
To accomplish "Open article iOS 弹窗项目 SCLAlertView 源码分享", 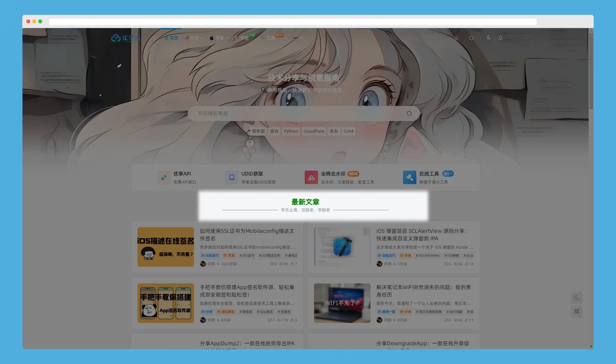I will click(422, 235).
